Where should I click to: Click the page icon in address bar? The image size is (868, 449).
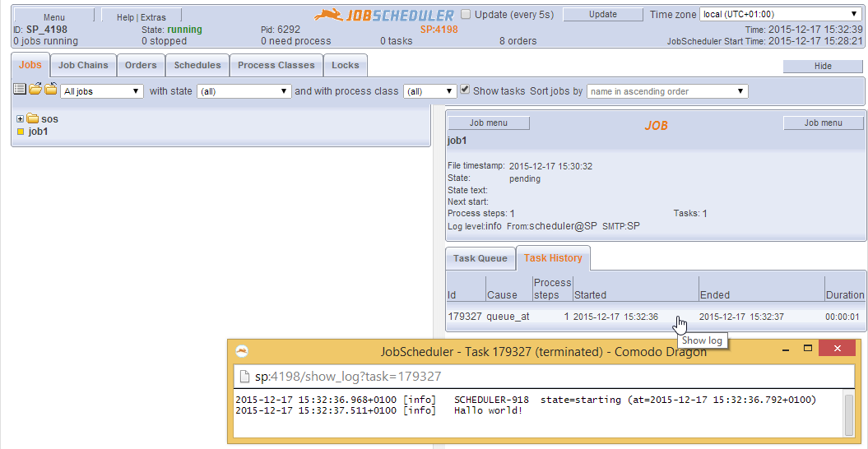tap(244, 377)
